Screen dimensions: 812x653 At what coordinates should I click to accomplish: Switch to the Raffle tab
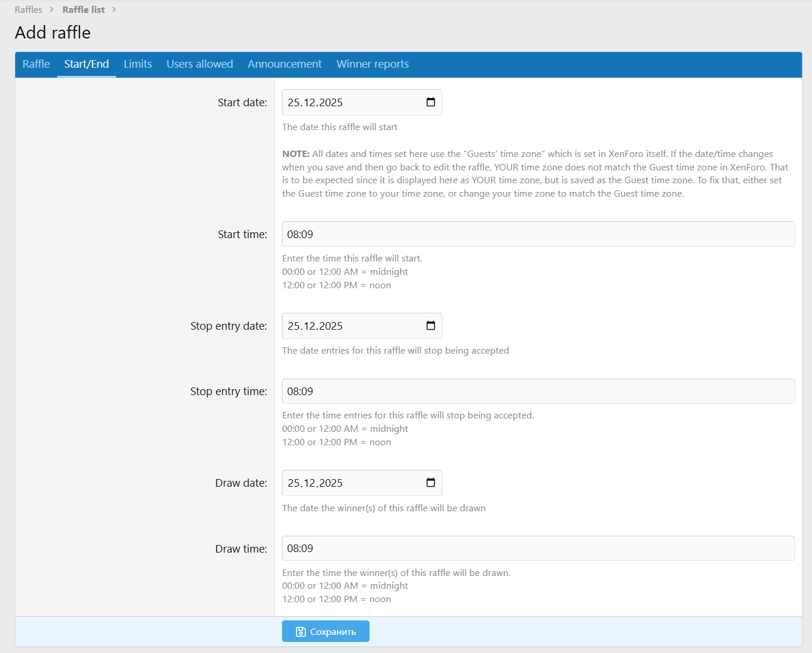click(36, 64)
